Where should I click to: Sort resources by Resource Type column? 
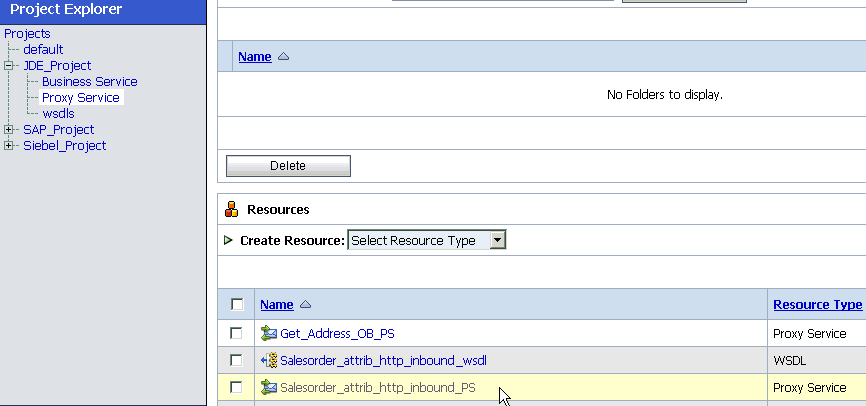coord(817,304)
